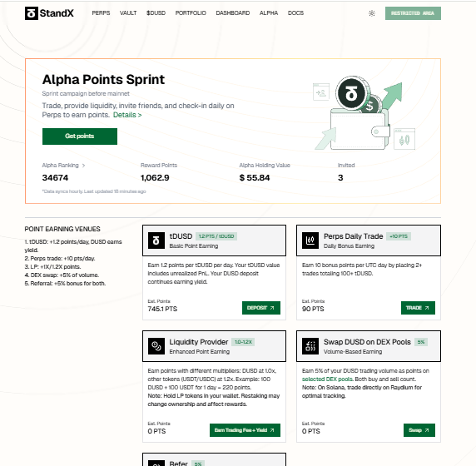
Task: Click the Perps Daily Trade candlestick icon
Action: (x=310, y=240)
